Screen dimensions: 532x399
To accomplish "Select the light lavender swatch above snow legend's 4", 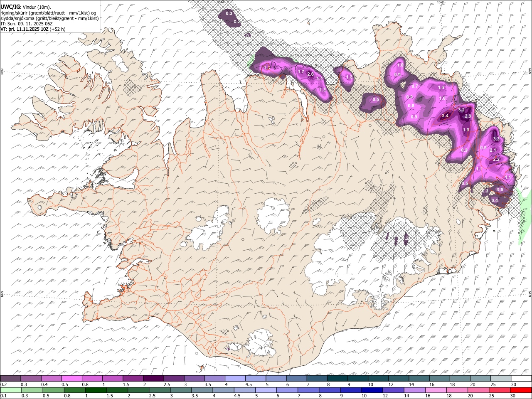I will pyautogui.click(x=235, y=379).
